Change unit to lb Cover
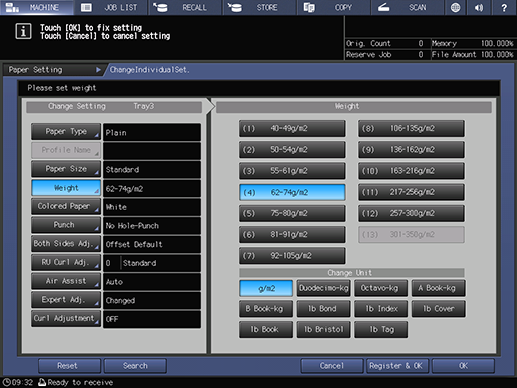This screenshot has width=517, height=388. [x=438, y=309]
